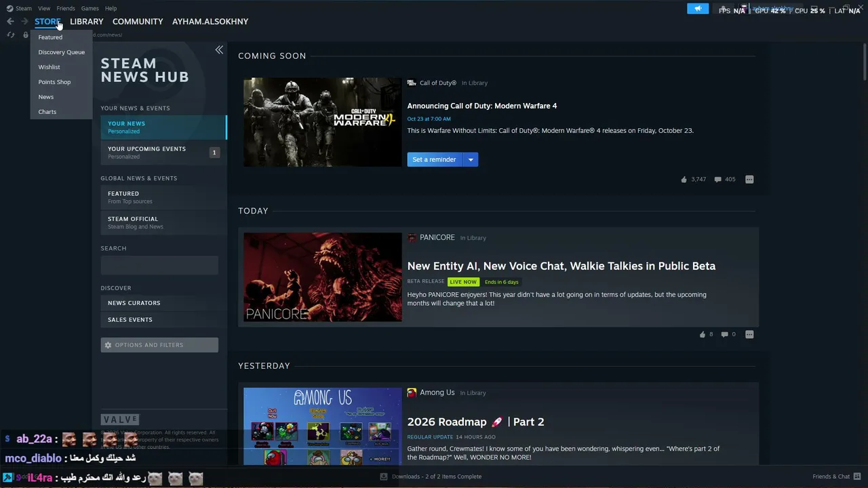Select Your Upcoming Events
This screenshot has height=488, width=868.
click(x=163, y=152)
